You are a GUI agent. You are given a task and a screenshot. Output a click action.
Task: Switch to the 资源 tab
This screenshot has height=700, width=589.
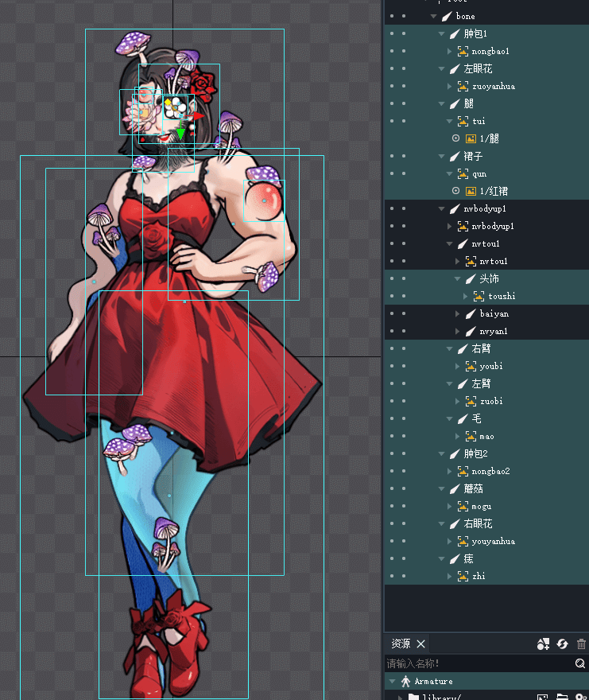(x=401, y=644)
